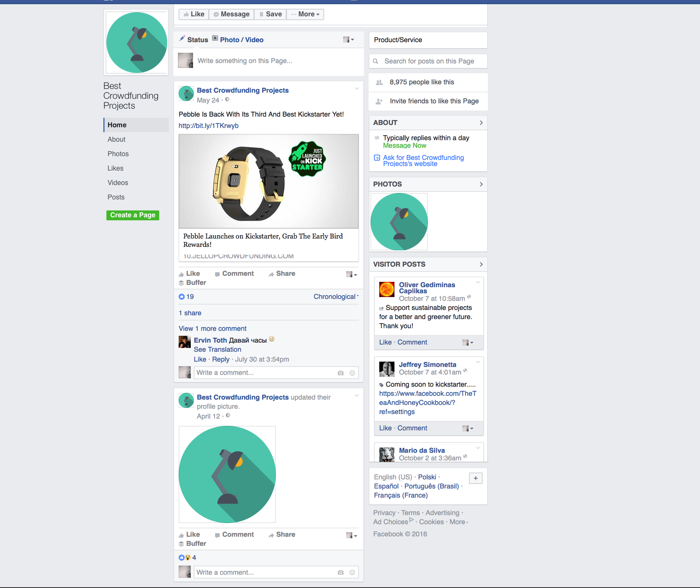View the 1 share link
This screenshot has width=700, height=588.
click(190, 313)
